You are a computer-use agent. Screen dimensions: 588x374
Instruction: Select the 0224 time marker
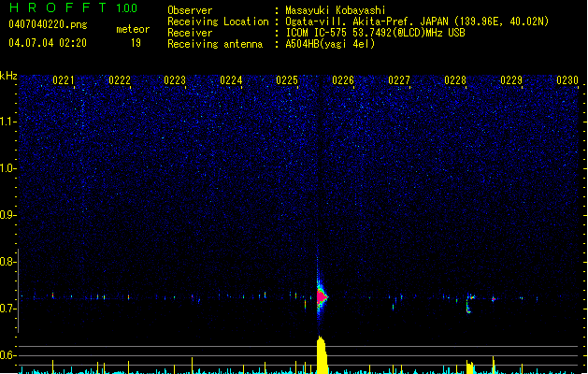pos(231,80)
